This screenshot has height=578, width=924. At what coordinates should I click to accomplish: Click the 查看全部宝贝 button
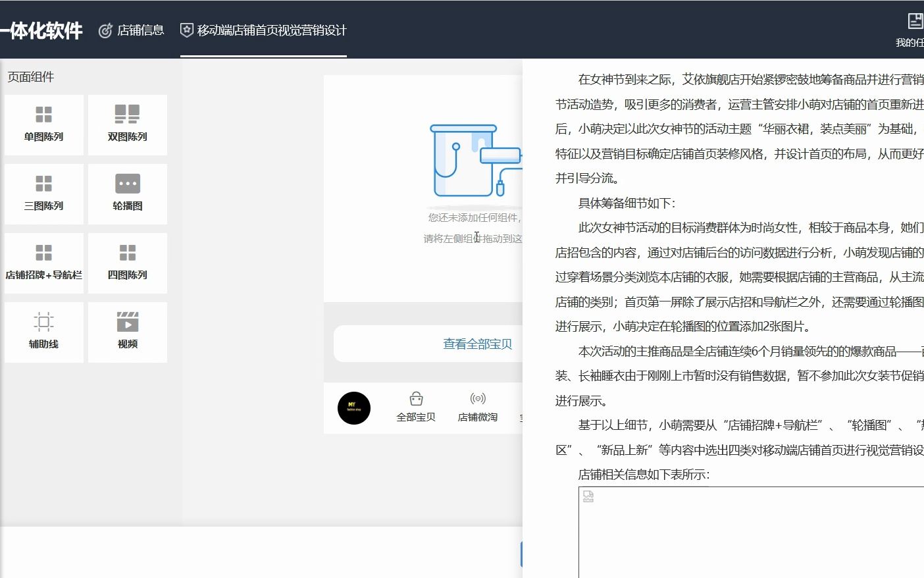(476, 343)
